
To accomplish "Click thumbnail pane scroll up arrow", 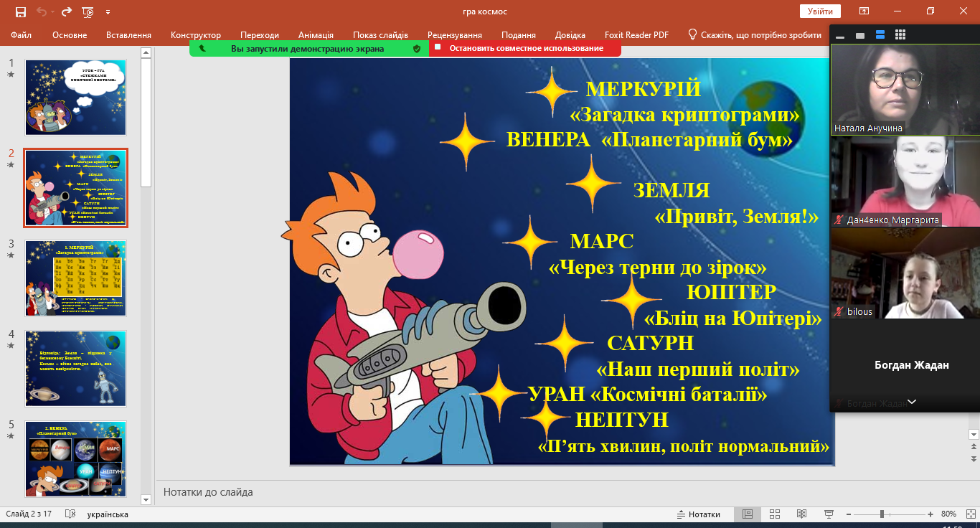I will pos(146,52).
